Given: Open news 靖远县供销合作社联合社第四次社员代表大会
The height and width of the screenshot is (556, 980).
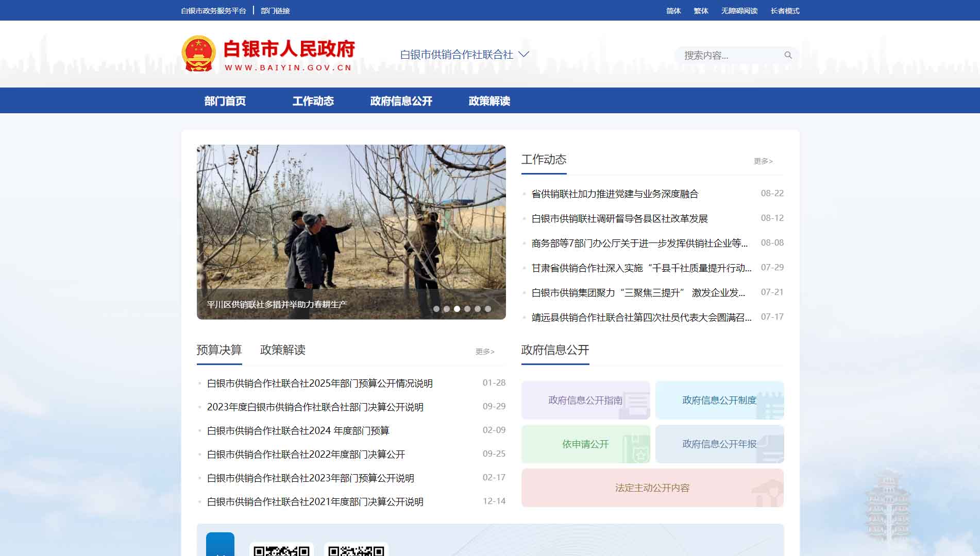Looking at the screenshot, I should (641, 318).
